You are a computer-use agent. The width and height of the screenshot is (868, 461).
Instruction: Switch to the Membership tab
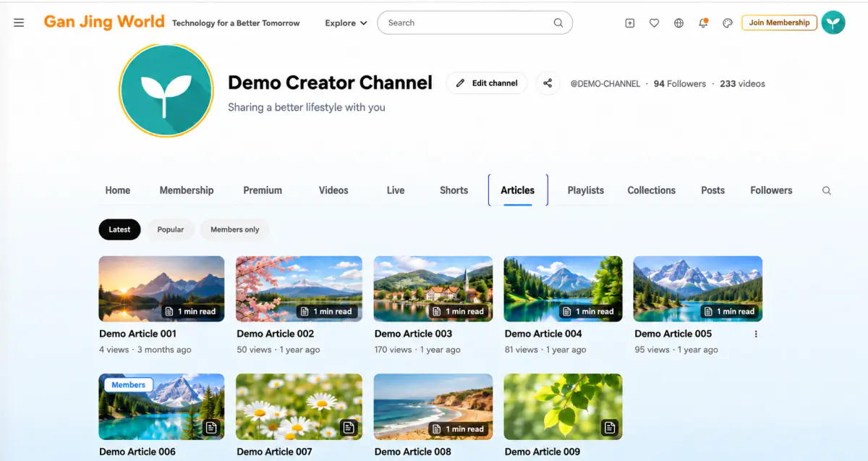click(187, 190)
